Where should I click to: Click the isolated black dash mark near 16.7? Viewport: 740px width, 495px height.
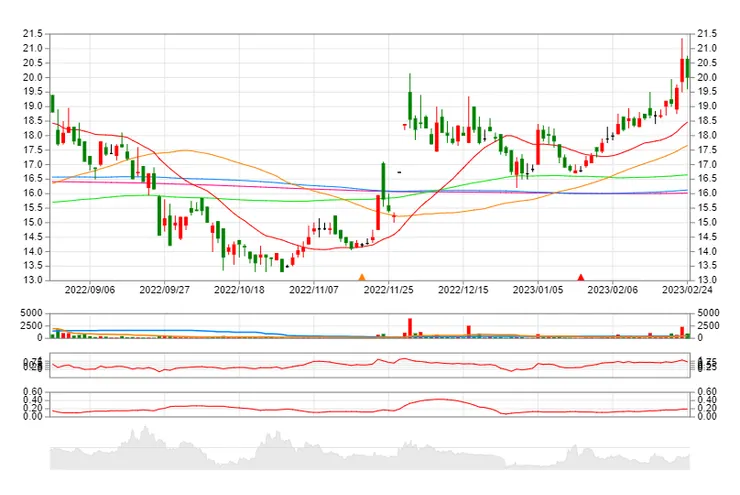tap(399, 172)
